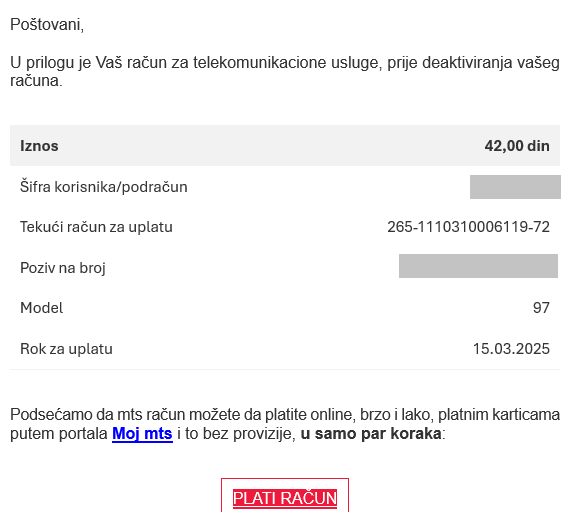Select the due date 15.03.2025
This screenshot has height=530, width=578.
click(x=511, y=349)
